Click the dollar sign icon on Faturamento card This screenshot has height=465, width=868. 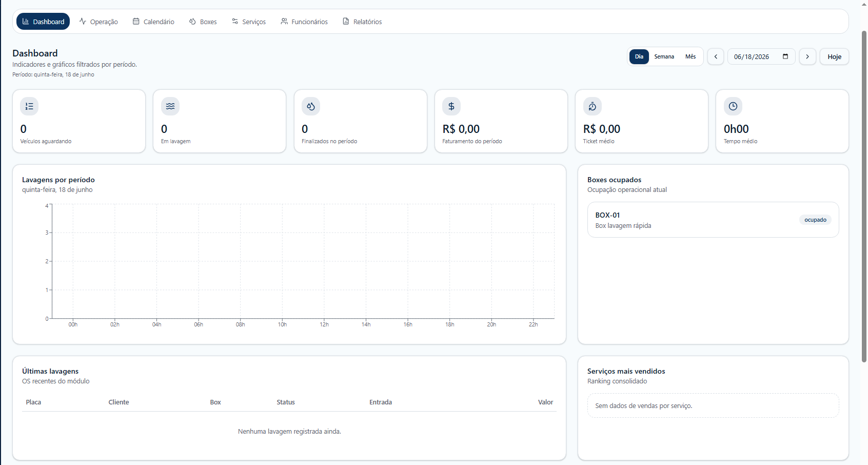[451, 106]
